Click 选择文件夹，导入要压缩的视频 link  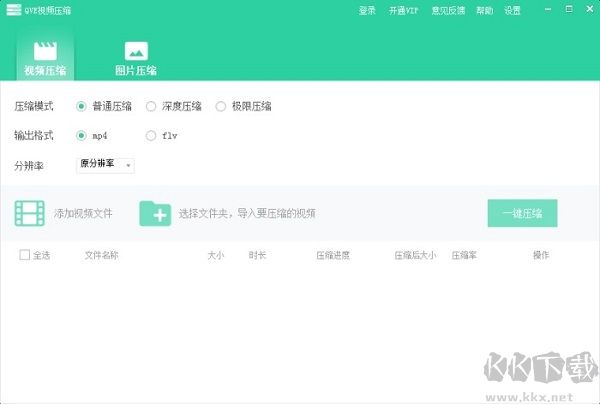[247, 213]
